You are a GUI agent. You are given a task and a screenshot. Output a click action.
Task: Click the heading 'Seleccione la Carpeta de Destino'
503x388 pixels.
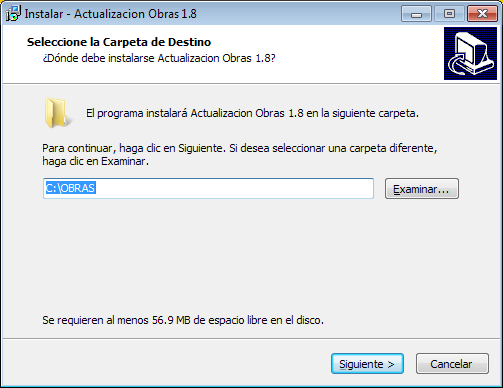(x=119, y=42)
